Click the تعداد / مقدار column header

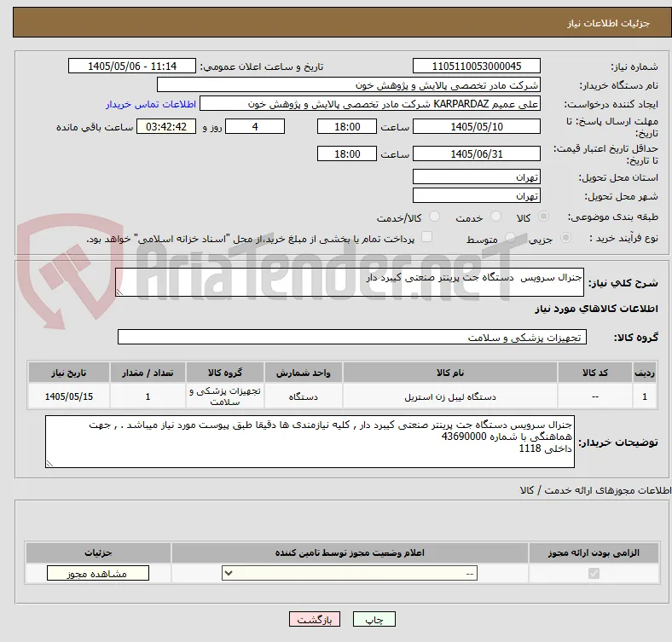(x=148, y=373)
